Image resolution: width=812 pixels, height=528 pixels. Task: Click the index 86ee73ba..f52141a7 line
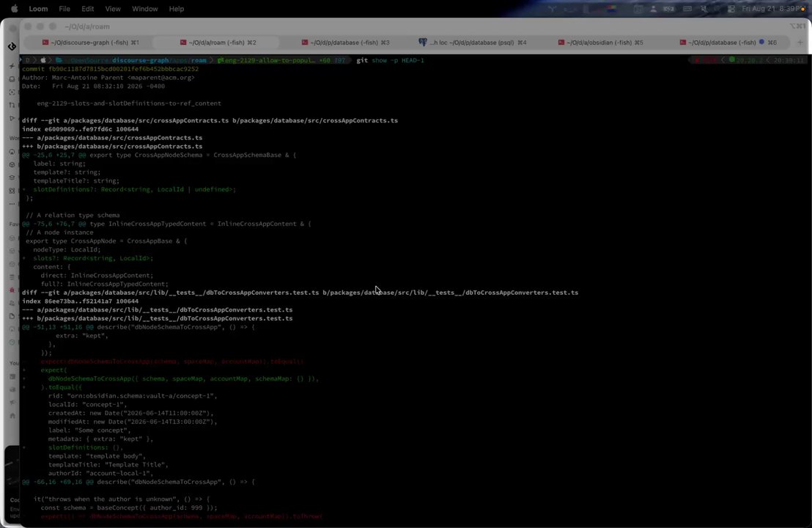point(80,301)
